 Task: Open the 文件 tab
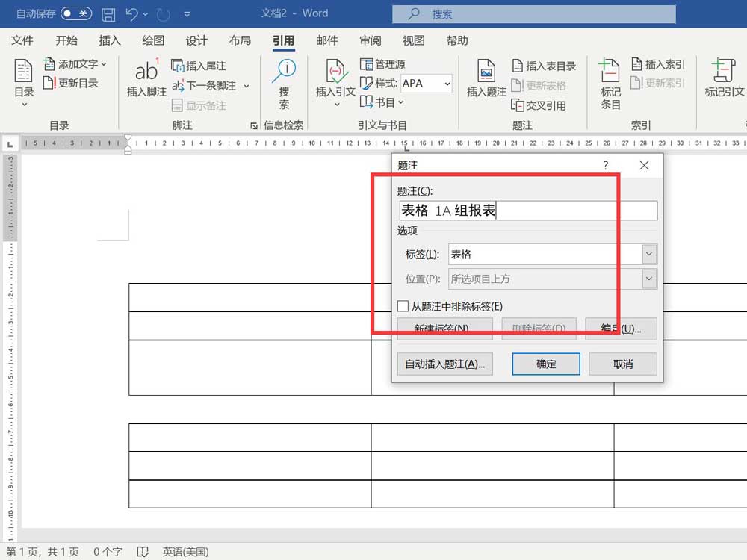(22, 40)
